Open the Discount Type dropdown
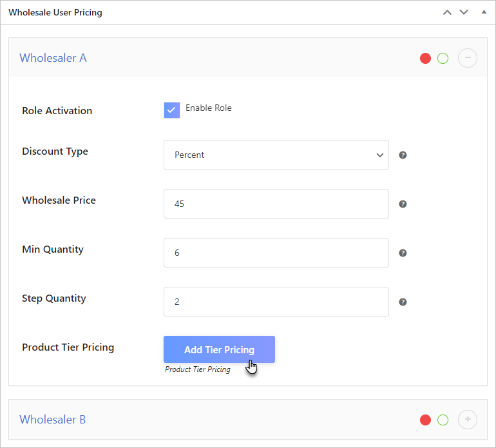Screen dimensions: 496x448 [276, 155]
